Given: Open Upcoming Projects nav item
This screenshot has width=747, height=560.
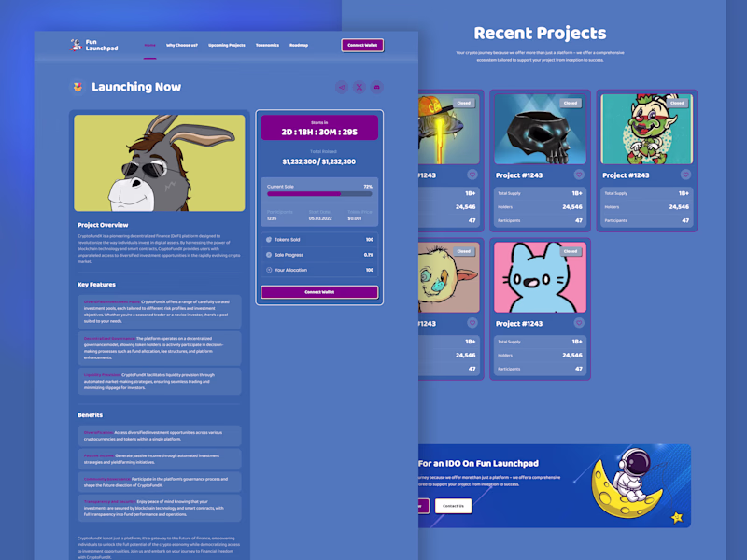Looking at the screenshot, I should [227, 45].
